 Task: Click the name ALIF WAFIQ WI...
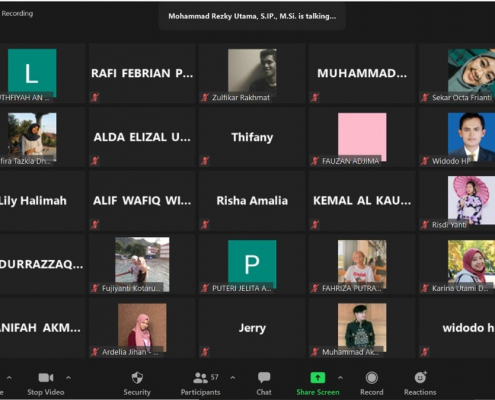[142, 201]
